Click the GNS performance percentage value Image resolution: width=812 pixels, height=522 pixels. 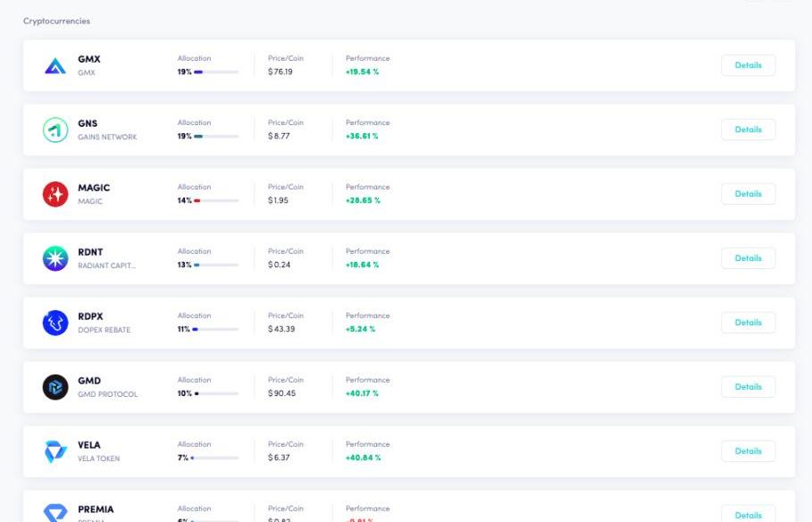pos(362,137)
